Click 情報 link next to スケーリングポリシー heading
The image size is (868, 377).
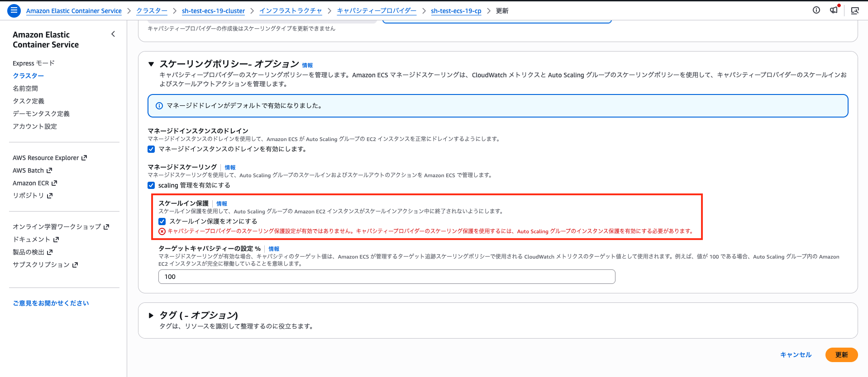(x=307, y=66)
